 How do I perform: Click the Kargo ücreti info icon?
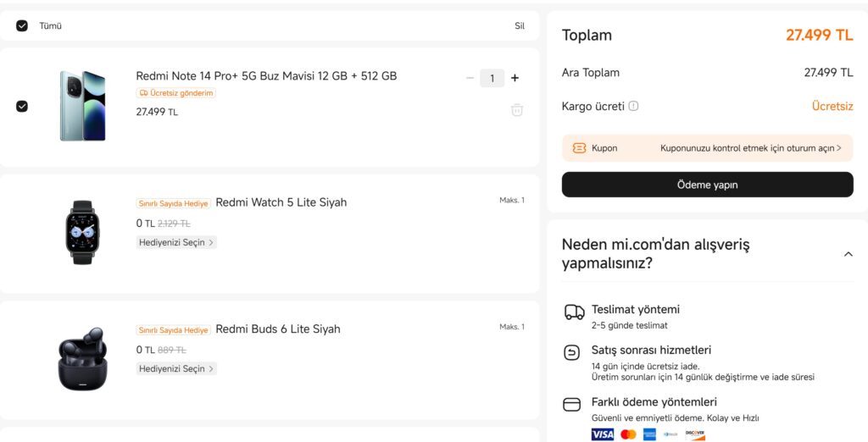[x=633, y=106]
